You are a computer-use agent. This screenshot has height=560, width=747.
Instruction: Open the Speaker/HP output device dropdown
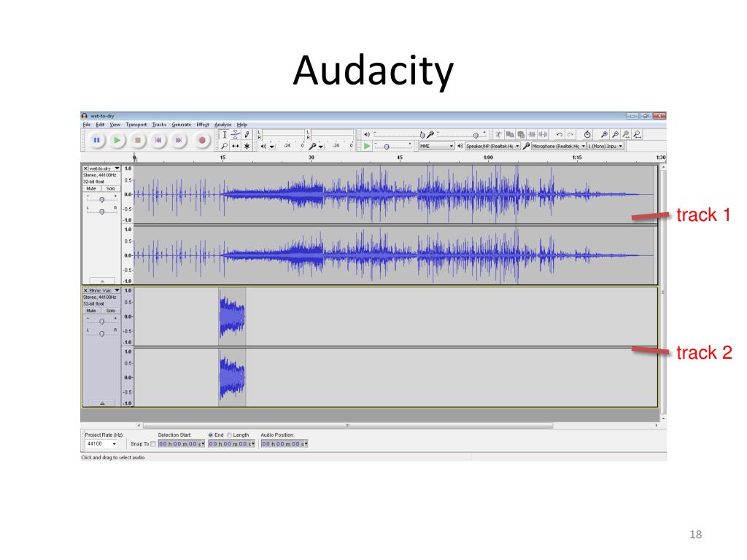pyautogui.click(x=492, y=146)
